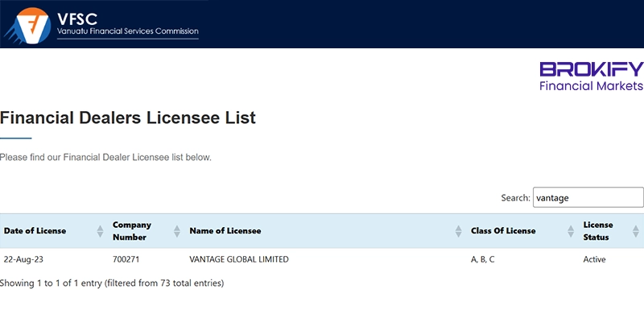Click the Brokify Financial Markets logo
Image resolution: width=644 pixels, height=322 pixels.
(x=592, y=76)
